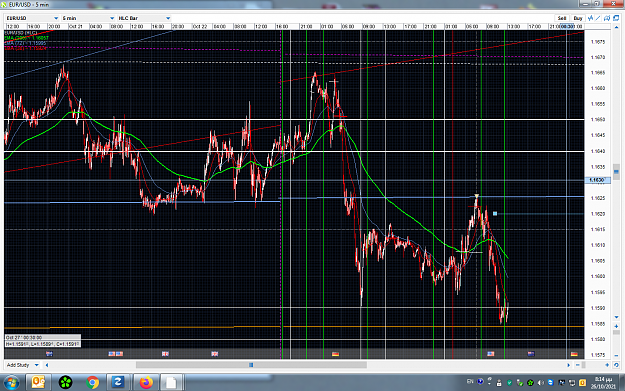
Task: Click the double US flag event marker
Action: pos(116,354)
